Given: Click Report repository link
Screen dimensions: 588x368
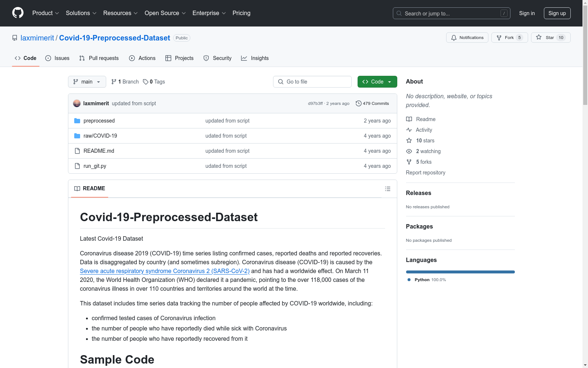Looking at the screenshot, I should click(x=426, y=173).
